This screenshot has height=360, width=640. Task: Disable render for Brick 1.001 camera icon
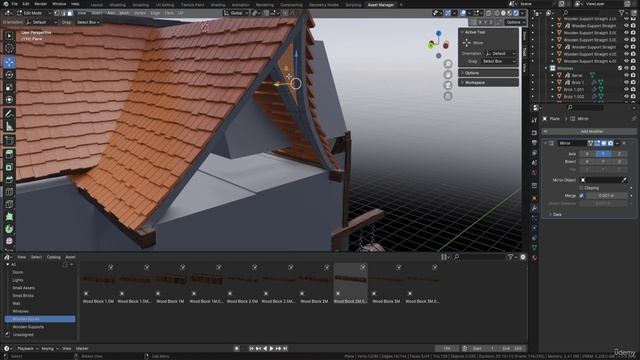633,89
